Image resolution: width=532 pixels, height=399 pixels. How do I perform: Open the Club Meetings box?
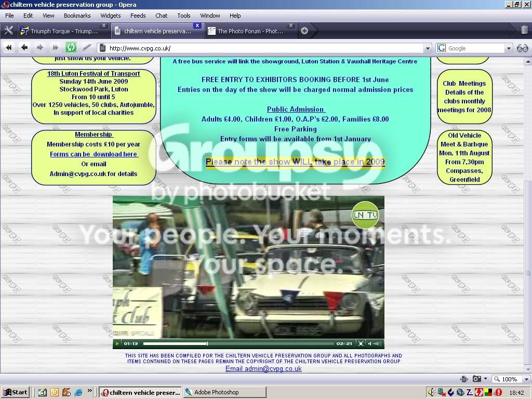pos(464,97)
